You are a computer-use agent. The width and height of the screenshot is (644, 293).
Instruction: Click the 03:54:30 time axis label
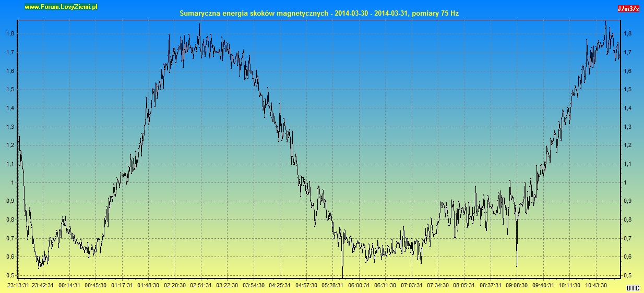tap(254, 285)
